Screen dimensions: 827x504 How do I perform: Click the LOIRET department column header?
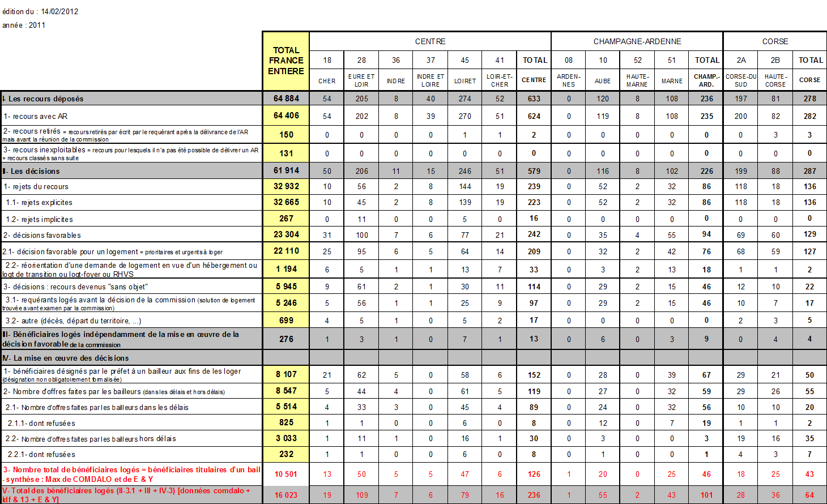pyautogui.click(x=464, y=81)
